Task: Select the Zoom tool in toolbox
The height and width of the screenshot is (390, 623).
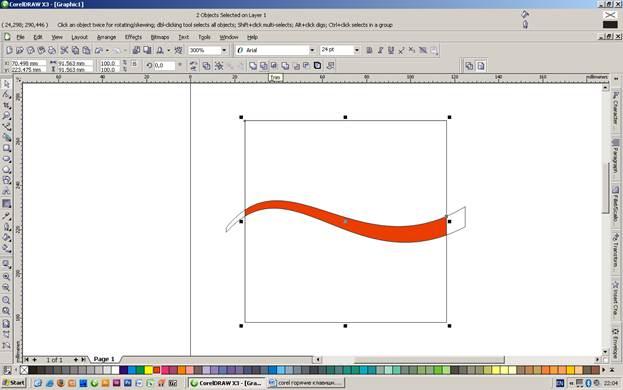Action: [x=6, y=116]
